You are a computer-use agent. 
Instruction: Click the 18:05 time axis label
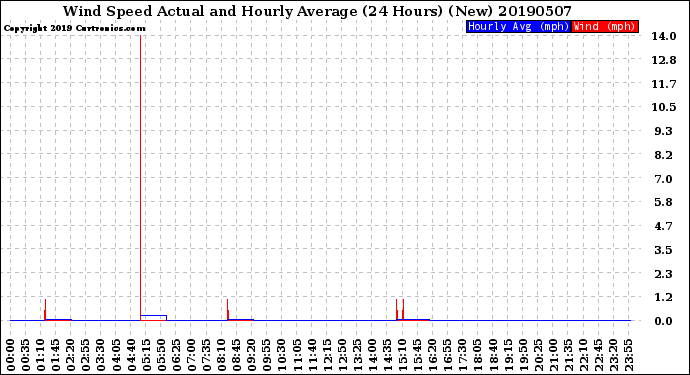coord(479,355)
